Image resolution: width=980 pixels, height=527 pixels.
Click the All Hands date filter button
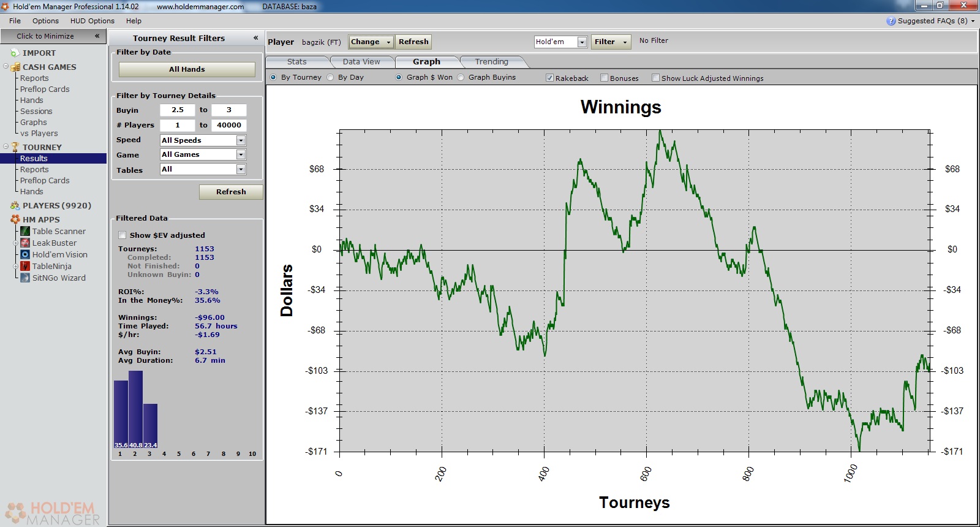point(187,69)
